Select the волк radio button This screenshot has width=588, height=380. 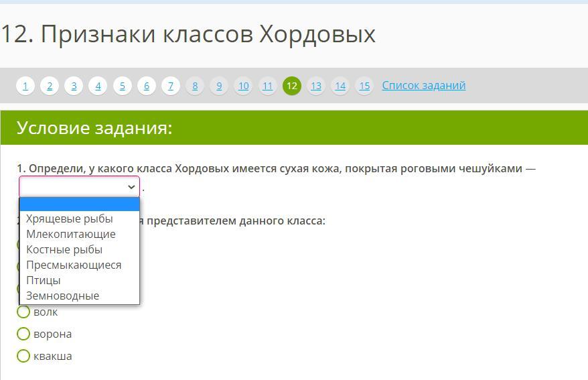click(x=23, y=312)
